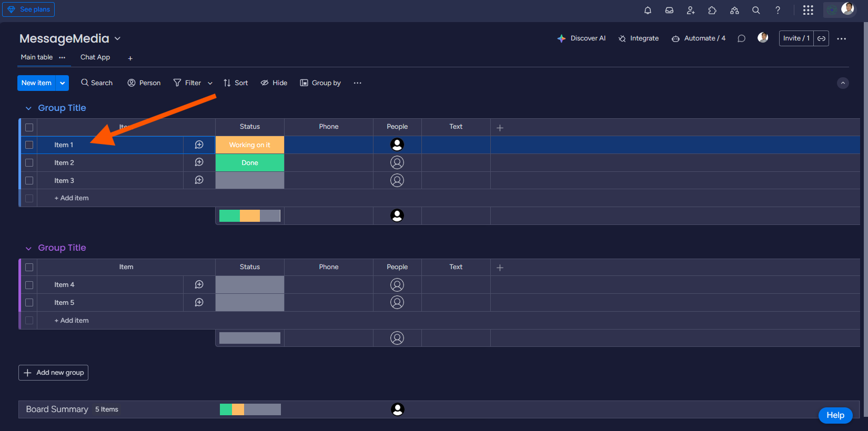Check the Item 3 checkbox
The width and height of the screenshot is (868, 431).
point(29,181)
